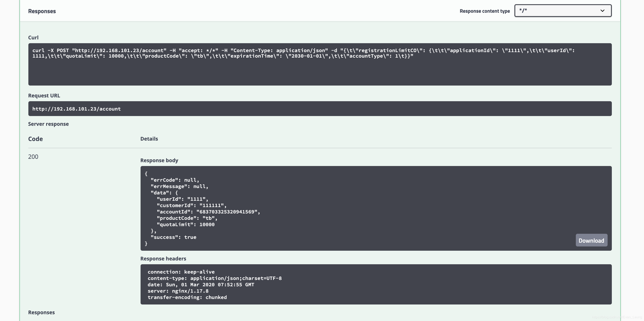Click the Details column header
The height and width of the screenshot is (321, 644).
tap(149, 139)
